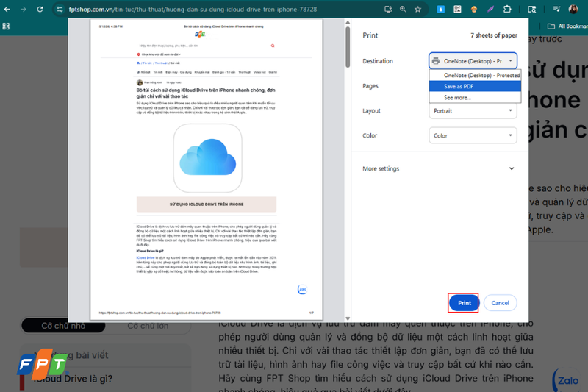The width and height of the screenshot is (588, 392).
Task: Click the tab search icon in toolbar
Action: (531, 9)
